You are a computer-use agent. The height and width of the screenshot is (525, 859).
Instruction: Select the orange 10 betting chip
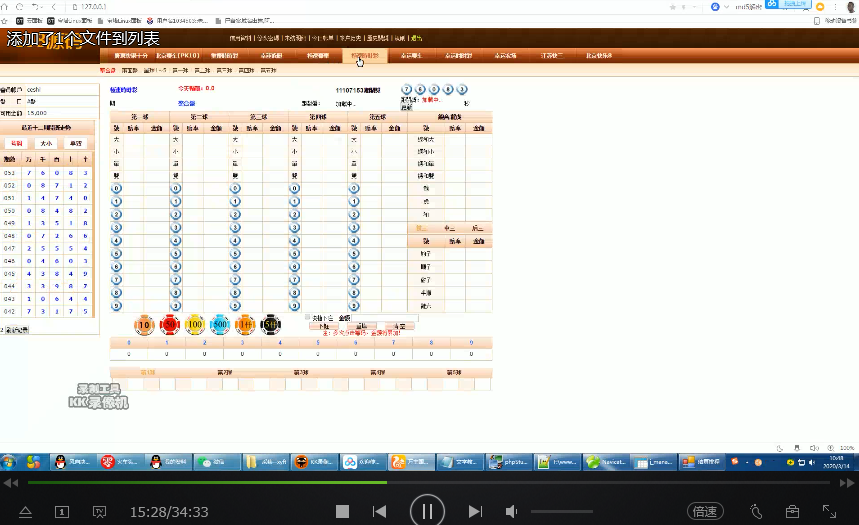(144, 325)
